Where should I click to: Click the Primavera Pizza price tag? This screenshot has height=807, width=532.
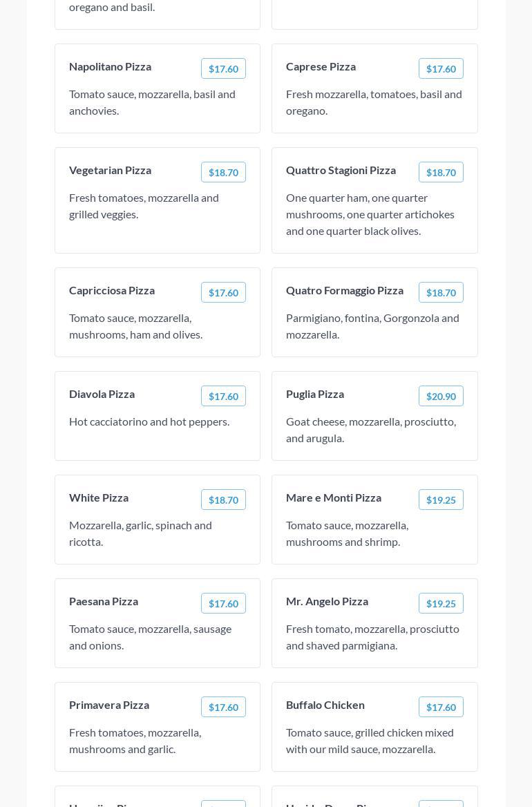[x=223, y=707]
